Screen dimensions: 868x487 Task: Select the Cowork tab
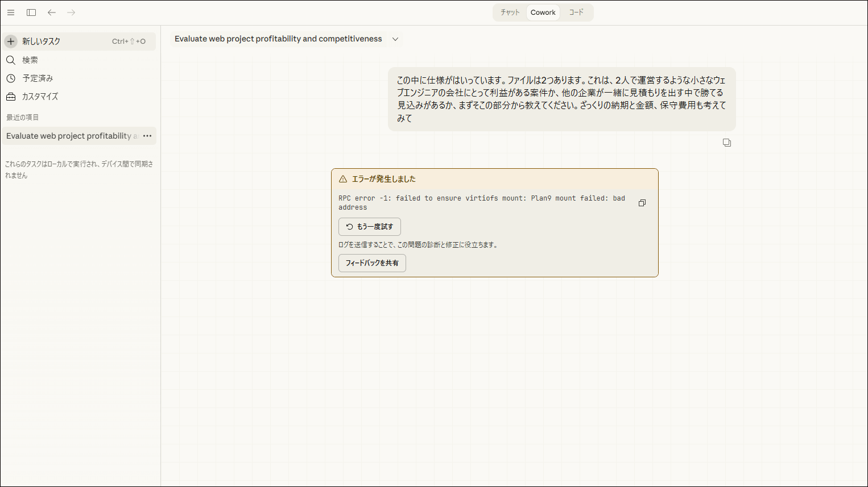(543, 13)
